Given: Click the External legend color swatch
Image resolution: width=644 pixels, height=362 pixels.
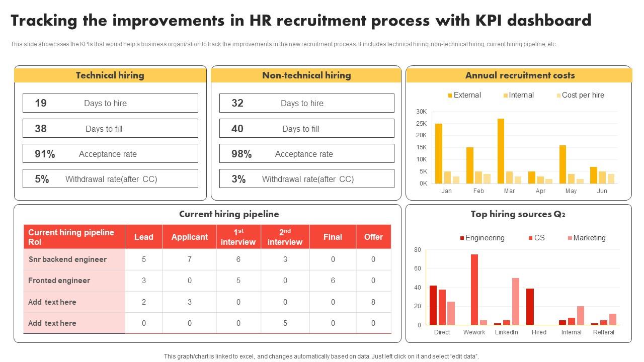Looking at the screenshot, I should click(450, 95).
